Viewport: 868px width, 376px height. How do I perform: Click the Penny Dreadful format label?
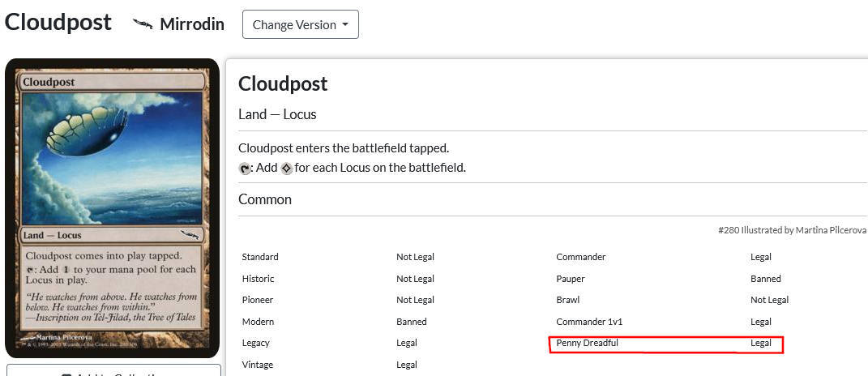(587, 343)
